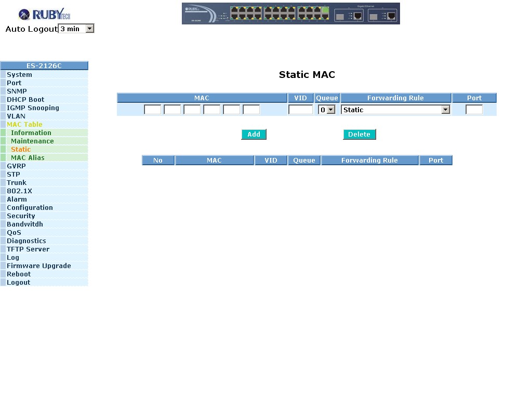Viewport: 532px width, 399px height.
Task: Click the second Gigabit port module on switch image
Action: [x=383, y=15]
